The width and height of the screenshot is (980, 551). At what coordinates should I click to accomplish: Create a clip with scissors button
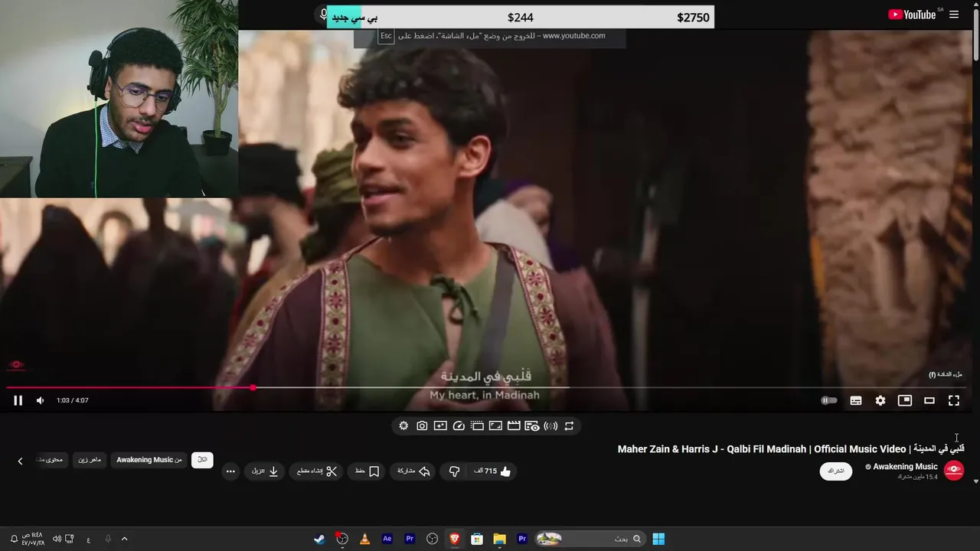point(317,471)
